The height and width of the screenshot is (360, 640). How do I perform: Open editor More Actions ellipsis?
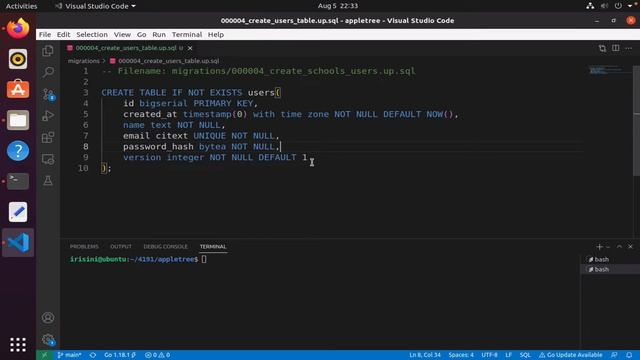(629, 48)
